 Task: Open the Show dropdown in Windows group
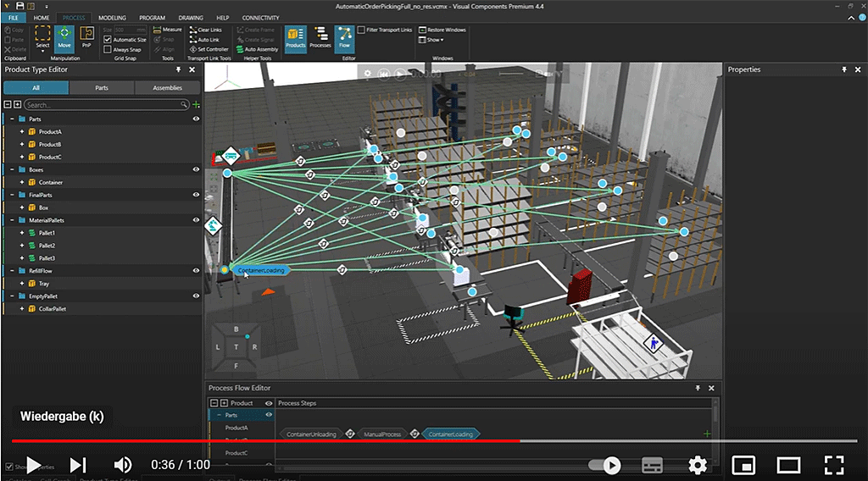[x=434, y=40]
